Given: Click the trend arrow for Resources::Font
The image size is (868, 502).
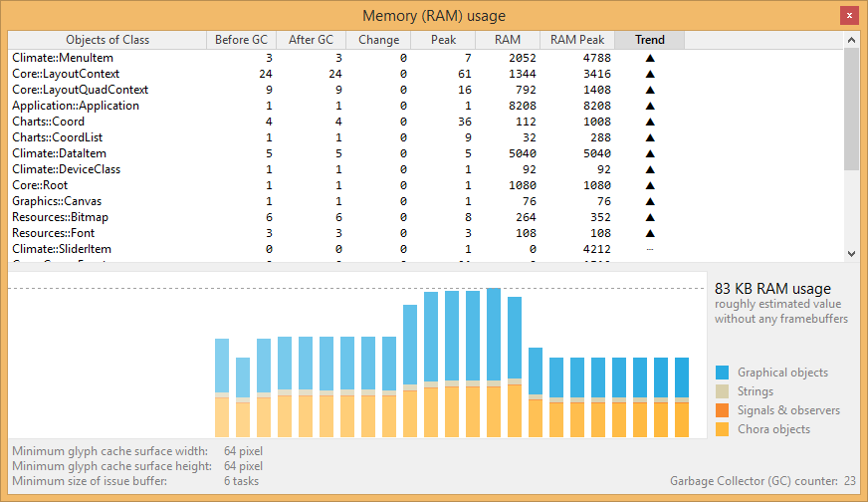Looking at the screenshot, I should point(650,233).
